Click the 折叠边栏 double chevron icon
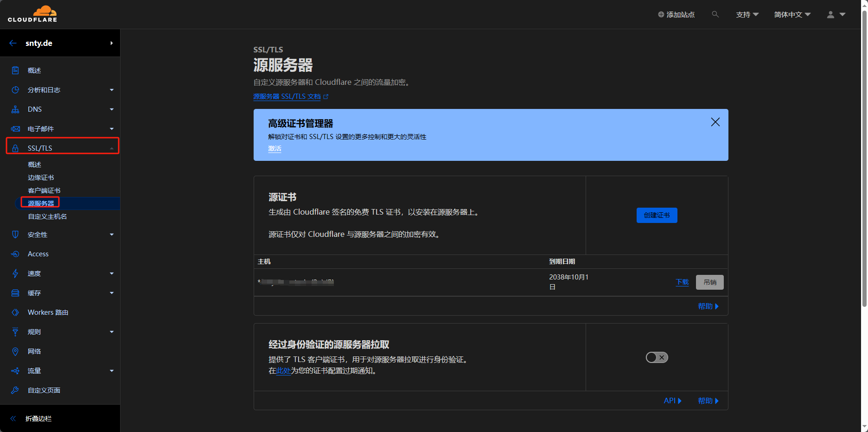868x432 pixels. (13, 419)
